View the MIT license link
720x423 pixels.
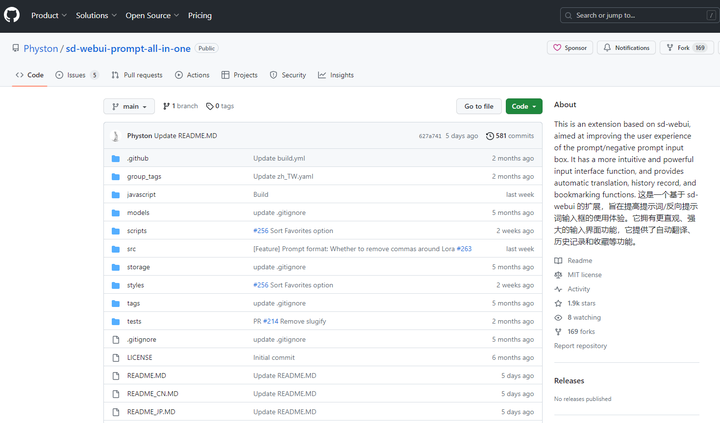coord(578,275)
